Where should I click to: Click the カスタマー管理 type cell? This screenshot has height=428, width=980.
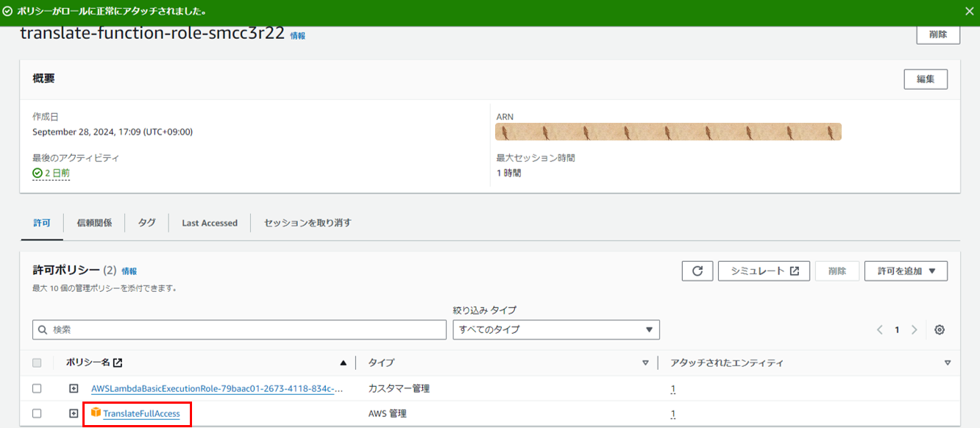(x=399, y=388)
